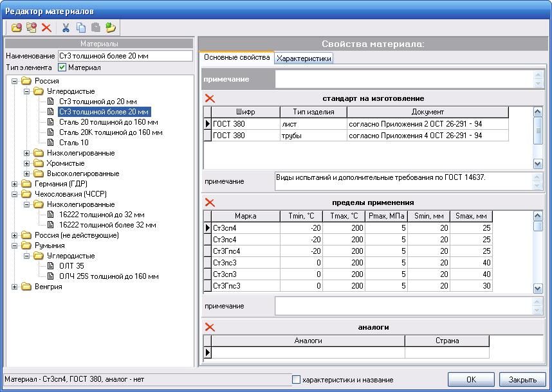Confirm with the OK button
The height and width of the screenshot is (392, 552).
(x=471, y=380)
